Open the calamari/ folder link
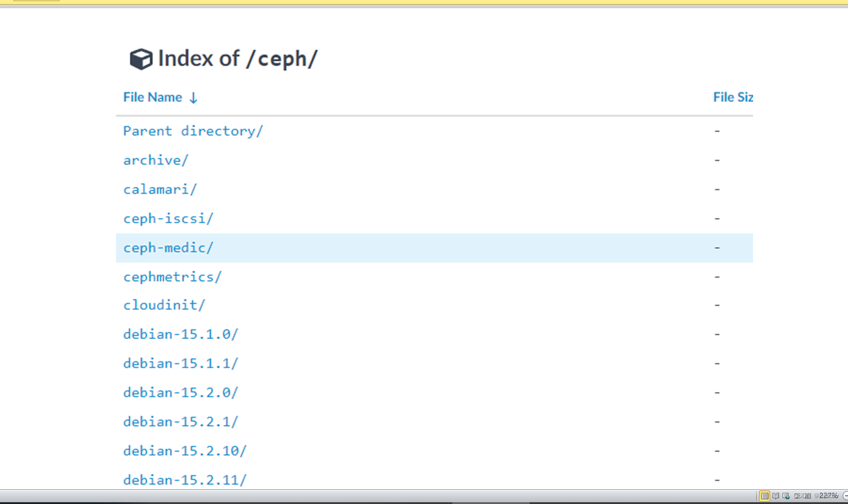Image resolution: width=848 pixels, height=504 pixels. coord(160,189)
